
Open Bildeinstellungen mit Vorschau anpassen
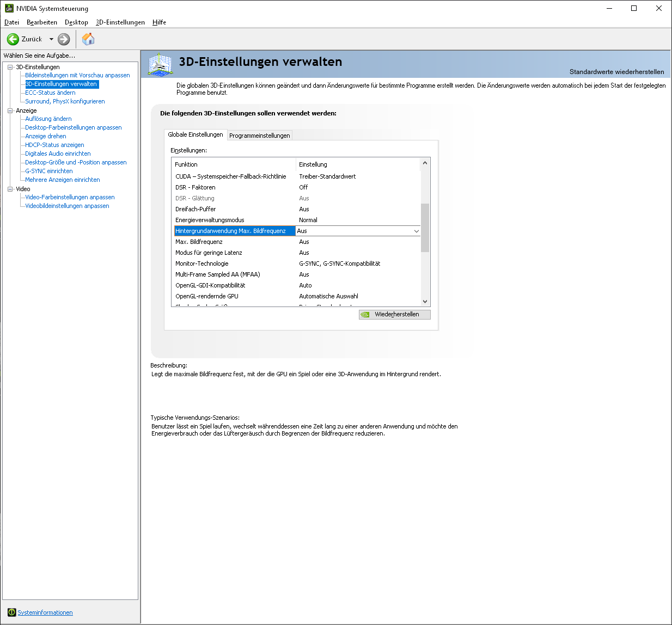(x=77, y=75)
